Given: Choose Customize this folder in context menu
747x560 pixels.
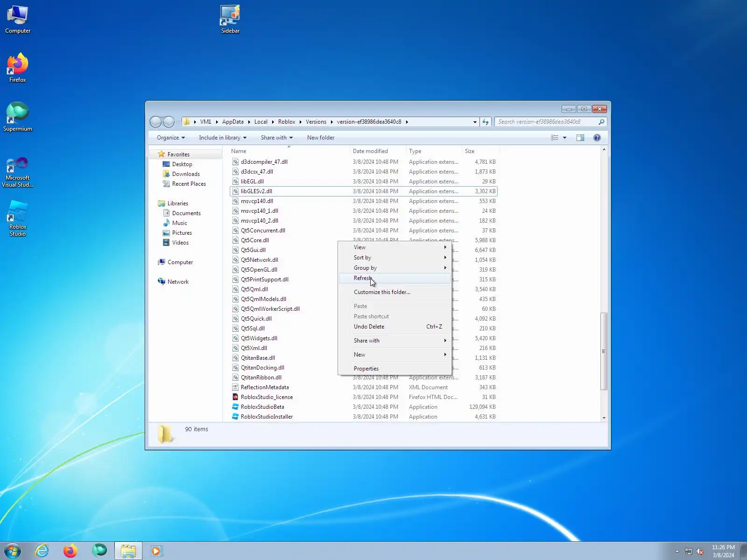Looking at the screenshot, I should pyautogui.click(x=395, y=292).
